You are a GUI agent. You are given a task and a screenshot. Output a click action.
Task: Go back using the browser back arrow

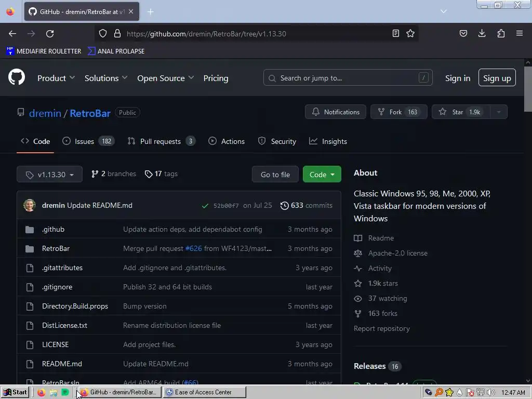[x=12, y=34]
